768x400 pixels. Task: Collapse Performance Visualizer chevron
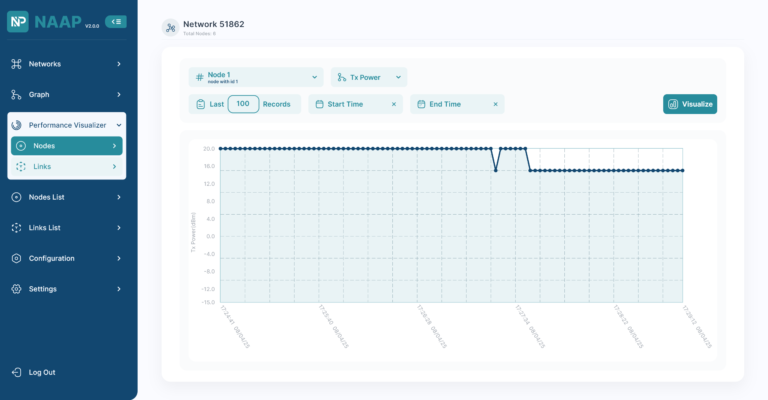[x=119, y=125]
